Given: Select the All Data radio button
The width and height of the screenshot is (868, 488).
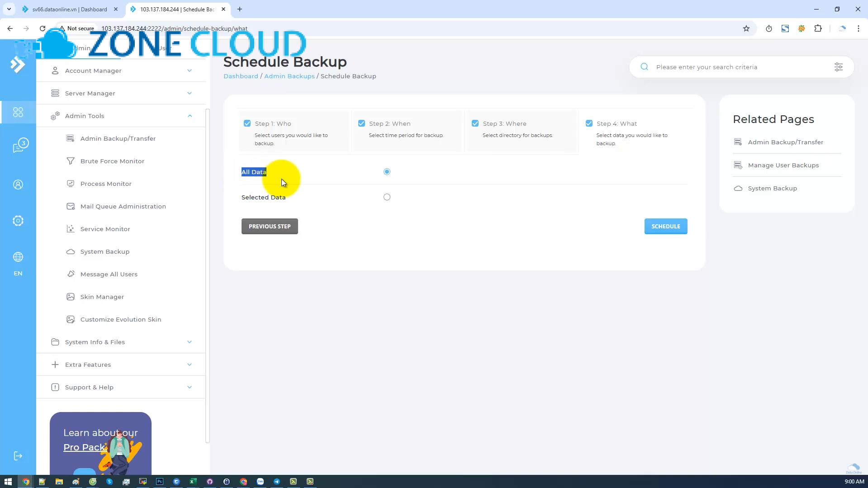Looking at the screenshot, I should click(387, 171).
